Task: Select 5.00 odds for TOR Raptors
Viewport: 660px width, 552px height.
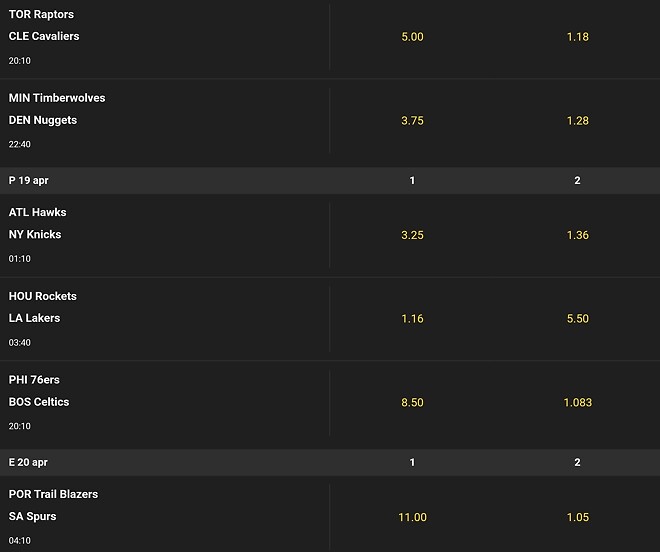Action: (412, 37)
